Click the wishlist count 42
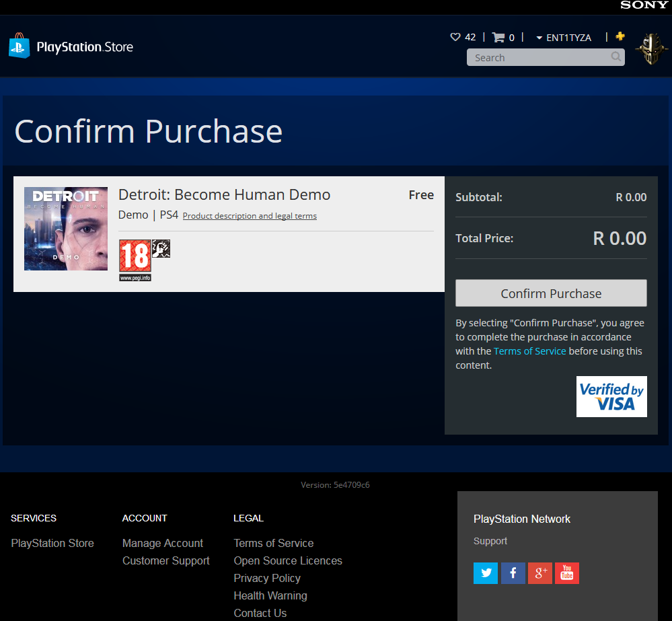 (x=470, y=37)
